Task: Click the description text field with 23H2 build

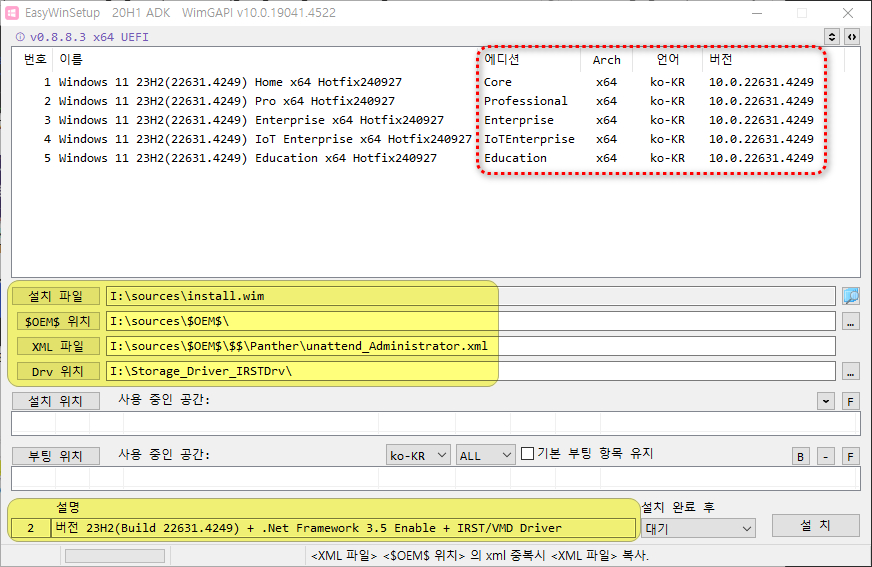Action: tap(343, 528)
